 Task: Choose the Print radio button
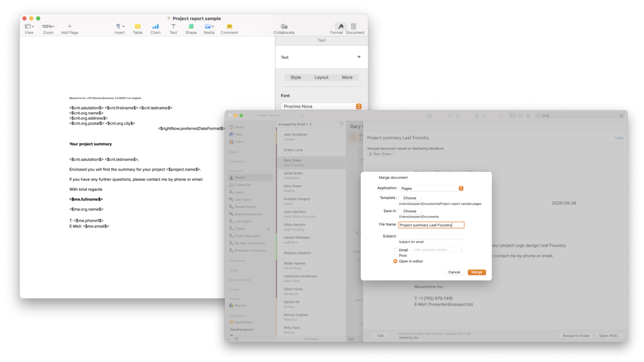pos(395,255)
